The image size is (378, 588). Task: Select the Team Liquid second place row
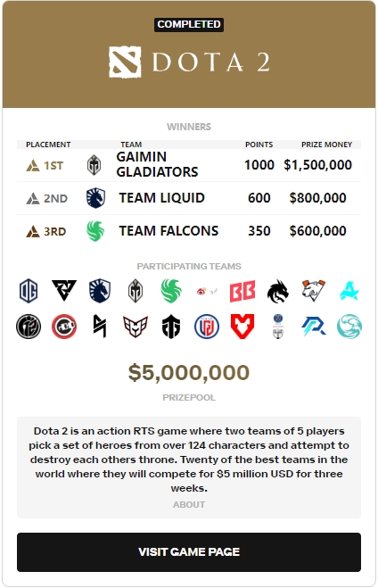click(189, 198)
